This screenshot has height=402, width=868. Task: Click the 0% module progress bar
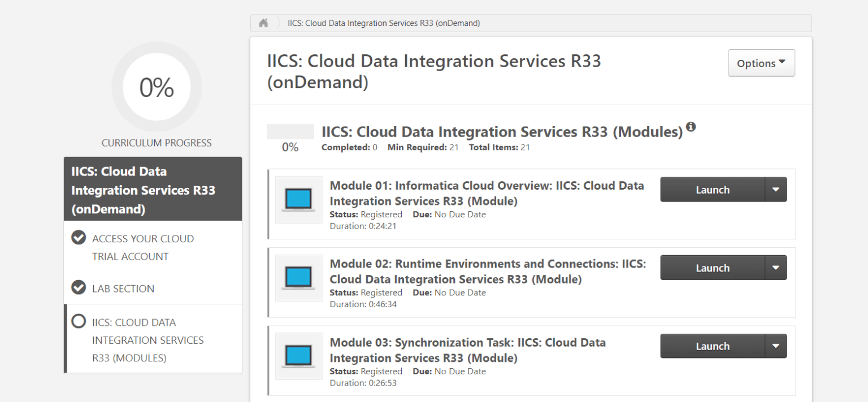(290, 130)
